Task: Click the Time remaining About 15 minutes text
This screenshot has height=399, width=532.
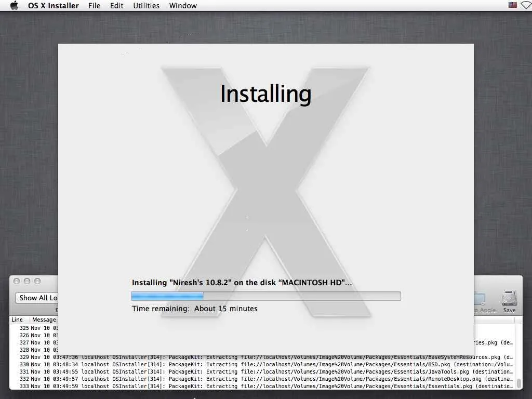Action: pos(195,309)
